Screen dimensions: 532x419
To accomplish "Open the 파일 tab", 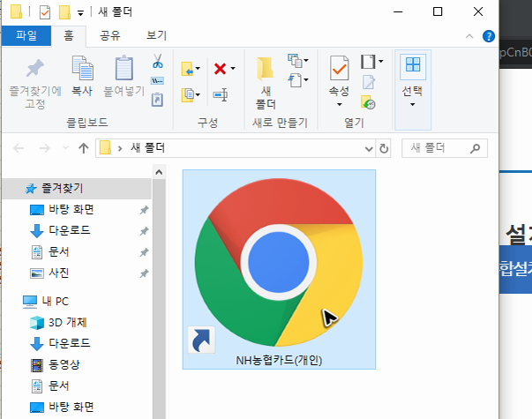I will coord(26,35).
